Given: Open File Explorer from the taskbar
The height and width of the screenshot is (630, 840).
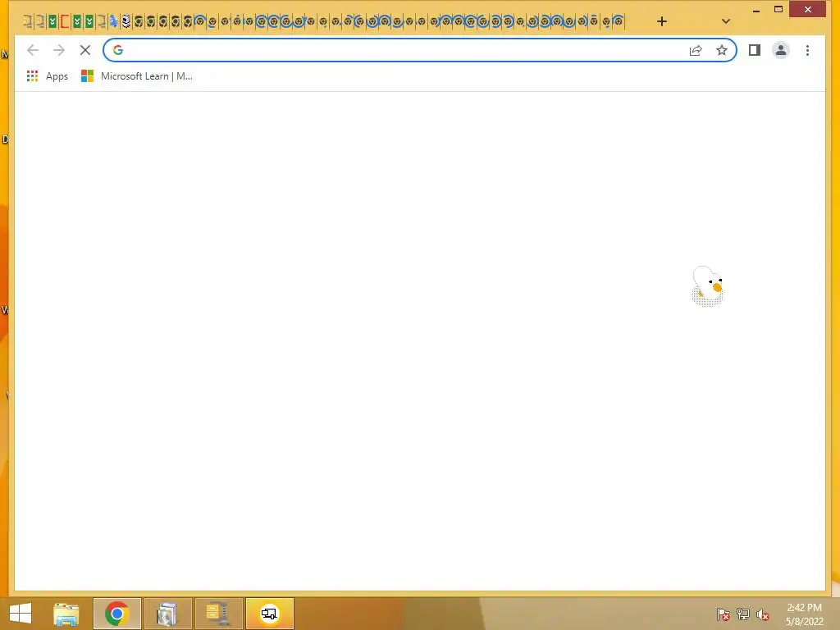Looking at the screenshot, I should pyautogui.click(x=66, y=614).
